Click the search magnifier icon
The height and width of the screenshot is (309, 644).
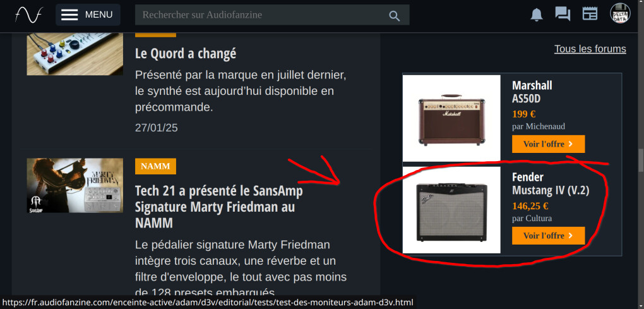(394, 16)
